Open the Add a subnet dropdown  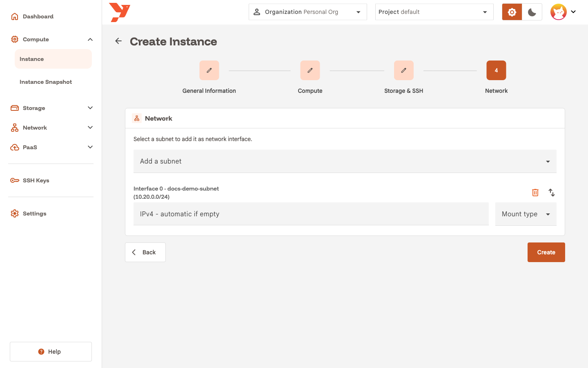[x=345, y=161]
